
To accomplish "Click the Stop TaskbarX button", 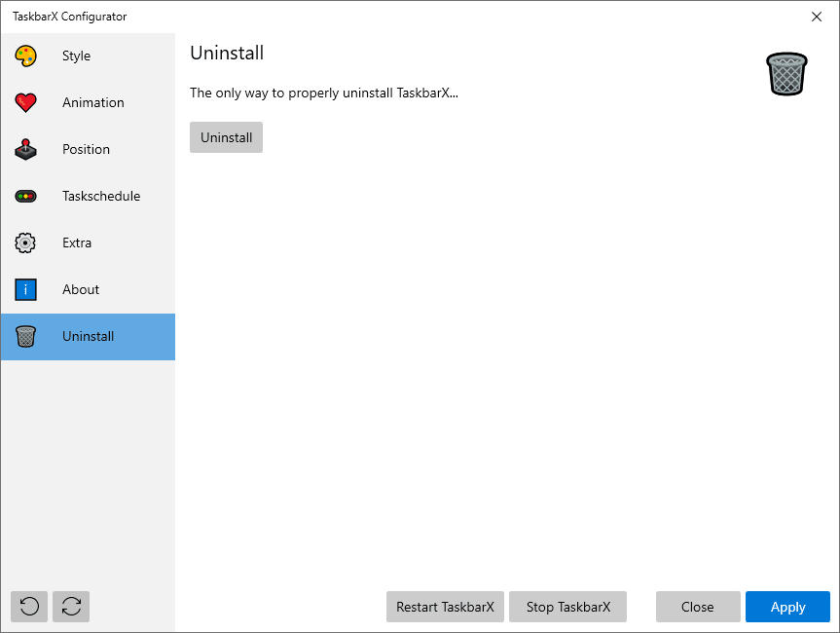I will (567, 607).
